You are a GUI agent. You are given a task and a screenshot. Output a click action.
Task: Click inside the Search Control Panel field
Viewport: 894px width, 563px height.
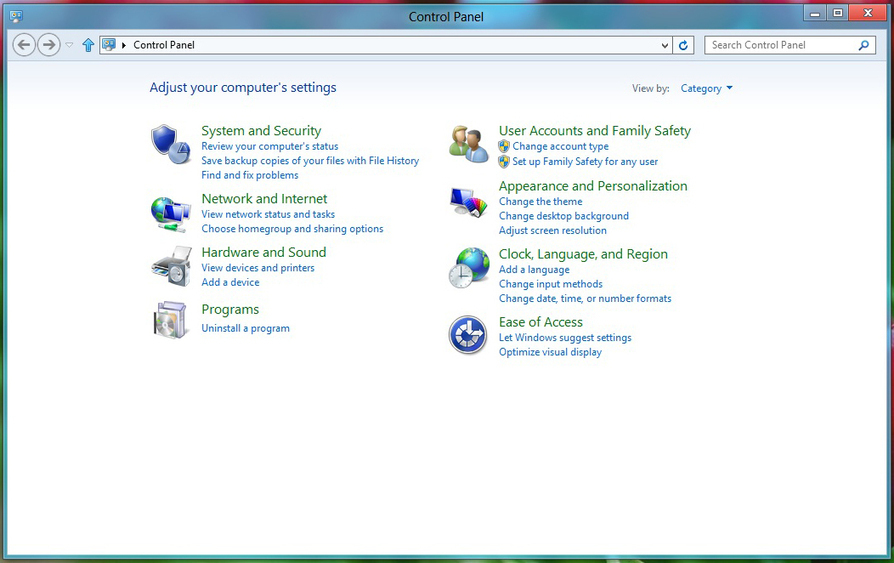point(780,45)
